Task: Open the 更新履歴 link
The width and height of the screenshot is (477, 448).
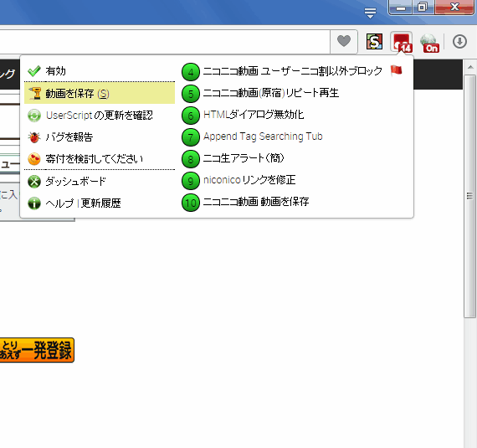Action: tap(100, 203)
